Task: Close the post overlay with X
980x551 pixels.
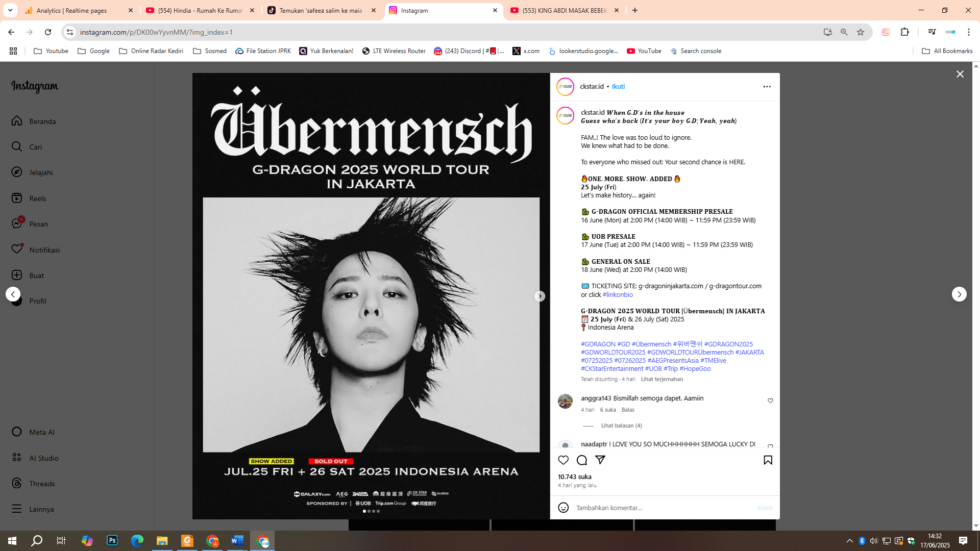Action: [x=960, y=74]
